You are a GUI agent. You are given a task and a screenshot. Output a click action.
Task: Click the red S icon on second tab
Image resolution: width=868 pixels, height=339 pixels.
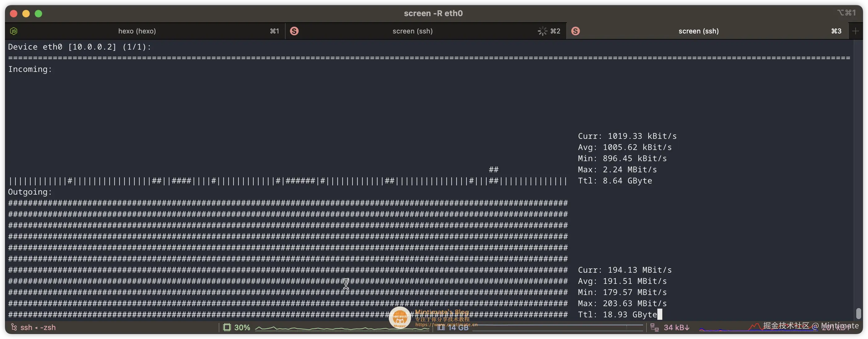click(294, 31)
